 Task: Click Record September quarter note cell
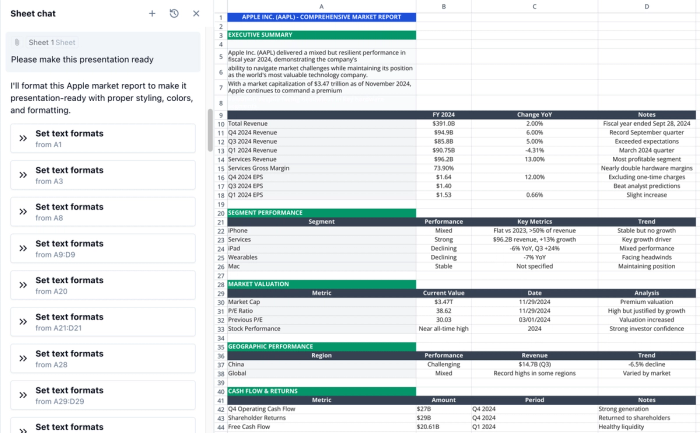tap(647, 133)
